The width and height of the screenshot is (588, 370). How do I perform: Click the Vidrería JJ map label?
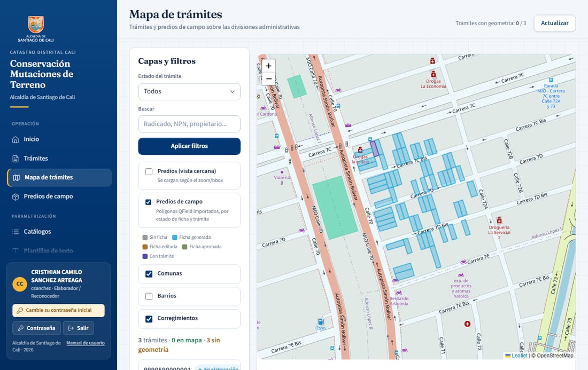pyautogui.click(x=282, y=180)
